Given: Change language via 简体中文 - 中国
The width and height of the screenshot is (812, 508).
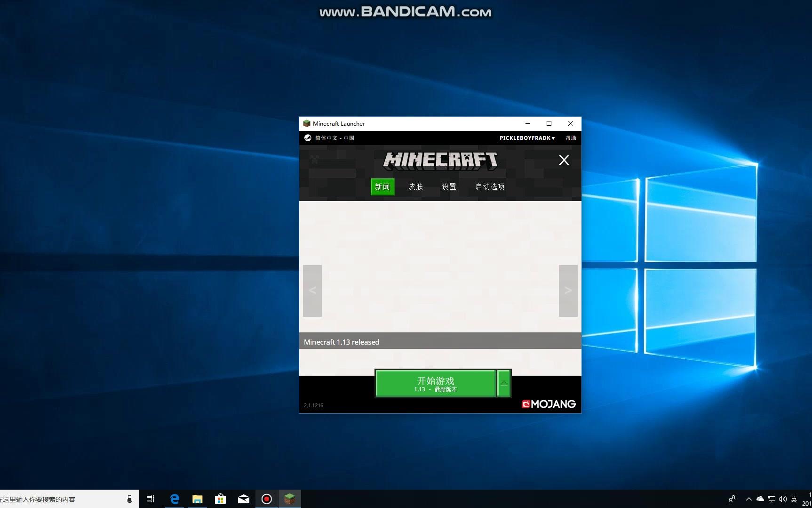Looking at the screenshot, I should pos(334,138).
